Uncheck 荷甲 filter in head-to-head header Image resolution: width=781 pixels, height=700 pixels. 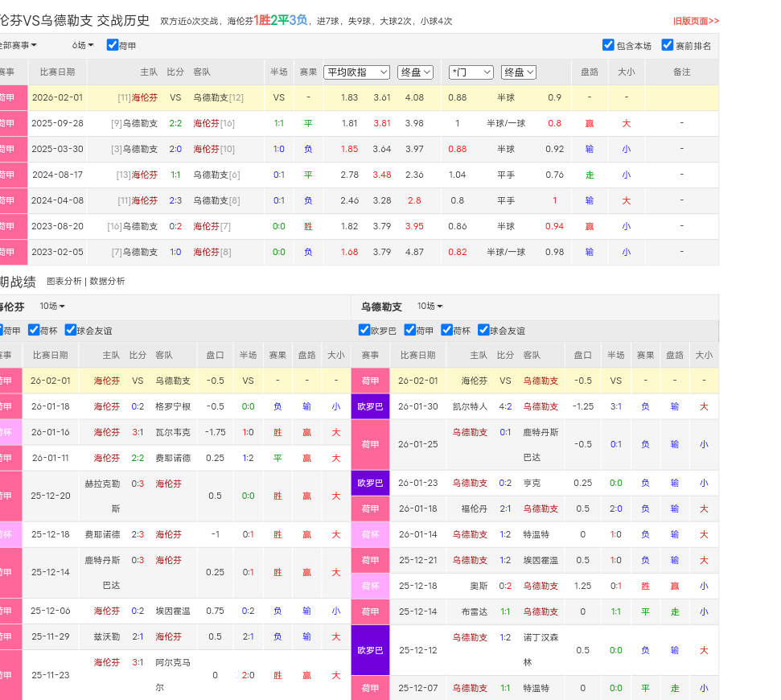tap(113, 45)
